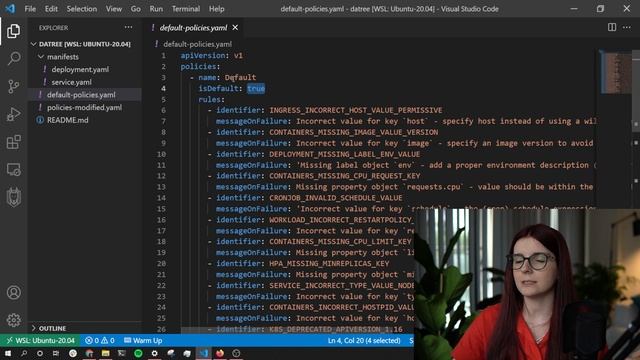Click the VS Code logo in title bar
The image size is (640, 360).
pyautogui.click(x=10, y=9)
